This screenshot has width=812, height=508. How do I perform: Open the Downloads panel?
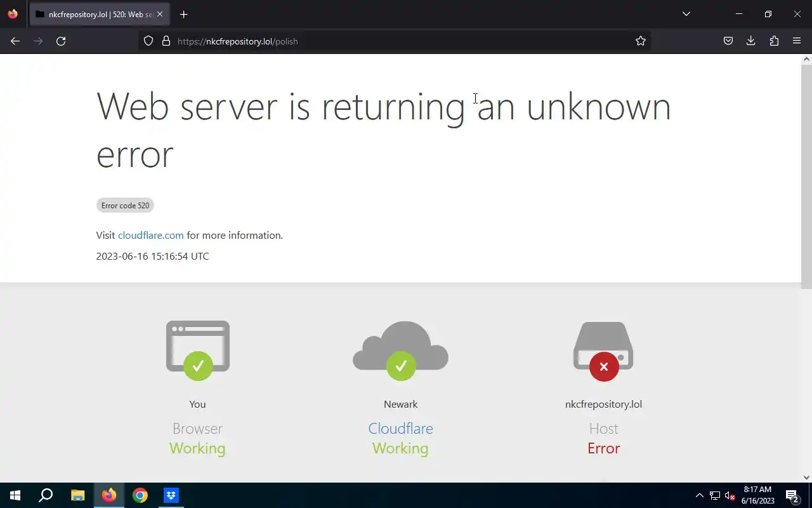[751, 41]
